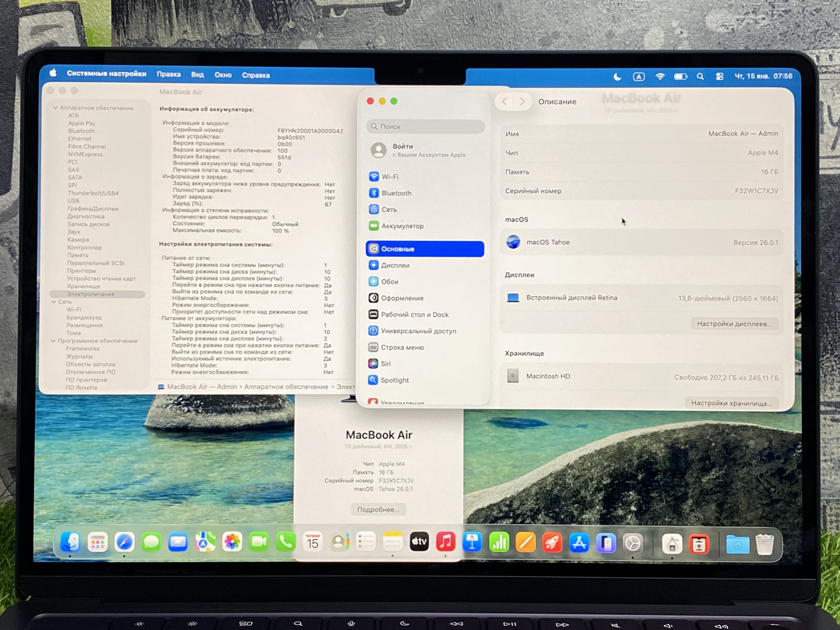This screenshot has width=840, height=630.
Task: Click the Поиск search field
Action: pos(425,126)
